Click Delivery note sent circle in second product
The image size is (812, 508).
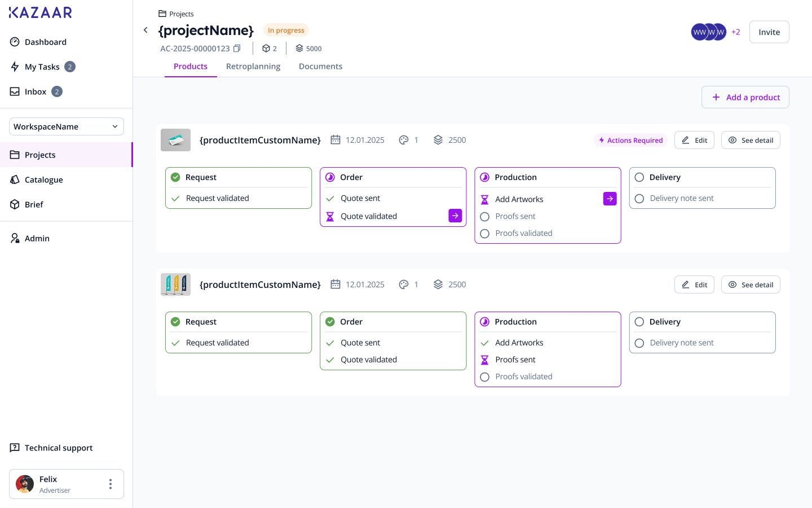point(639,343)
